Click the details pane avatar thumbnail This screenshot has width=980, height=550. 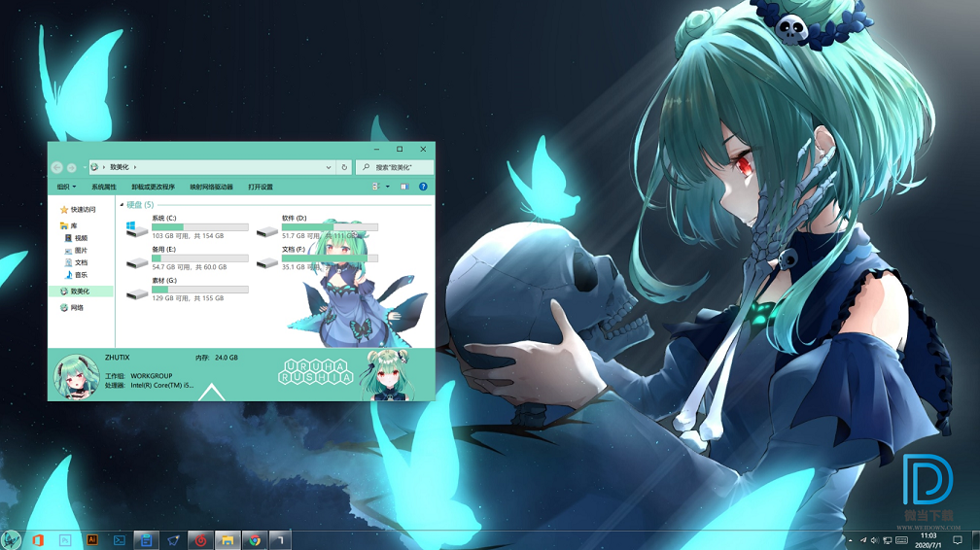click(x=77, y=376)
